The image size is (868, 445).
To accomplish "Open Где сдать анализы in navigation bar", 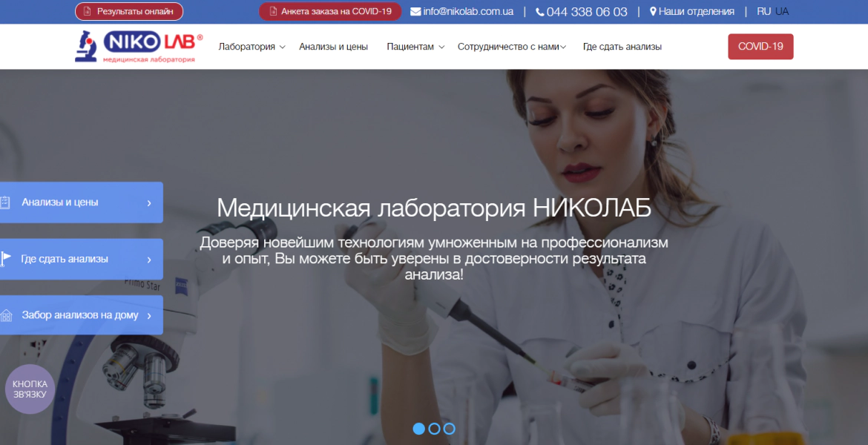I will tap(622, 47).
